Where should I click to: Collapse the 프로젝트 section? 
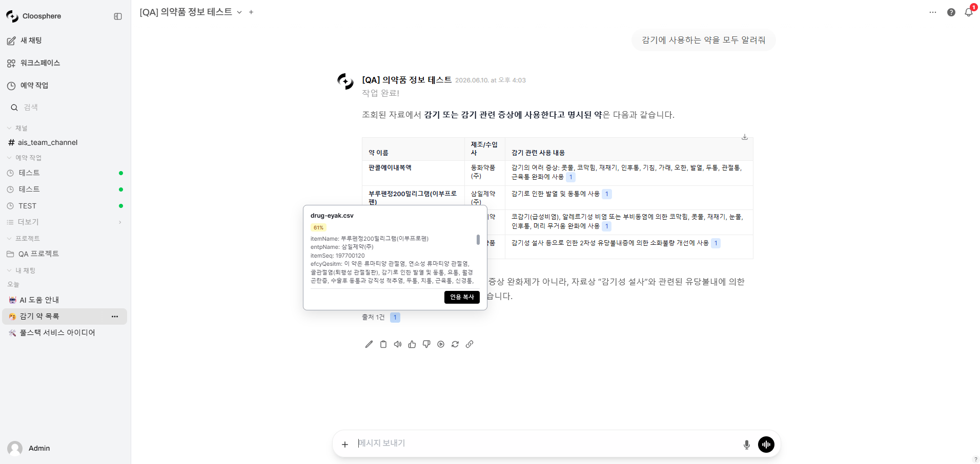click(x=23, y=239)
